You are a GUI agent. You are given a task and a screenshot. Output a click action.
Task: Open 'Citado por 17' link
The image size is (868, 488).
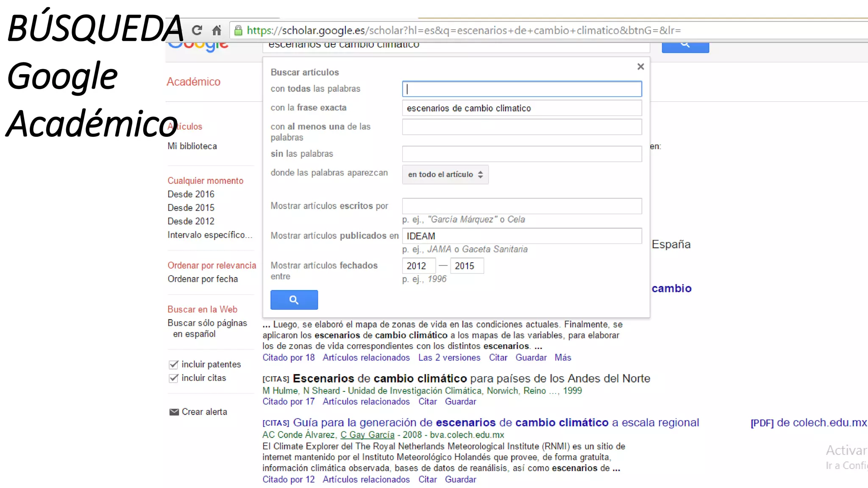pos(288,402)
